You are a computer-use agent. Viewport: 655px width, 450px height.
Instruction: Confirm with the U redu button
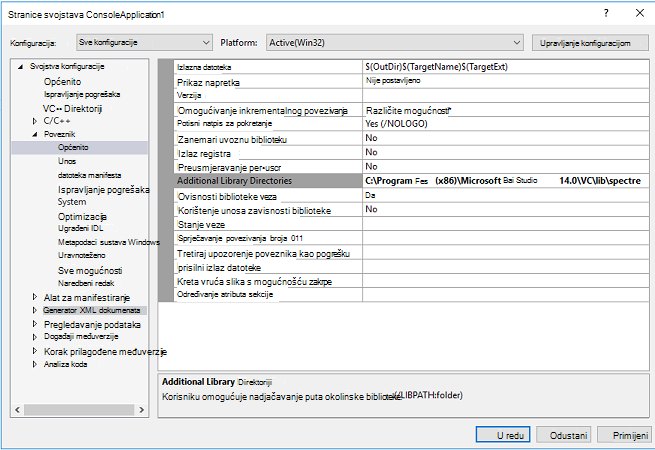pos(503,435)
